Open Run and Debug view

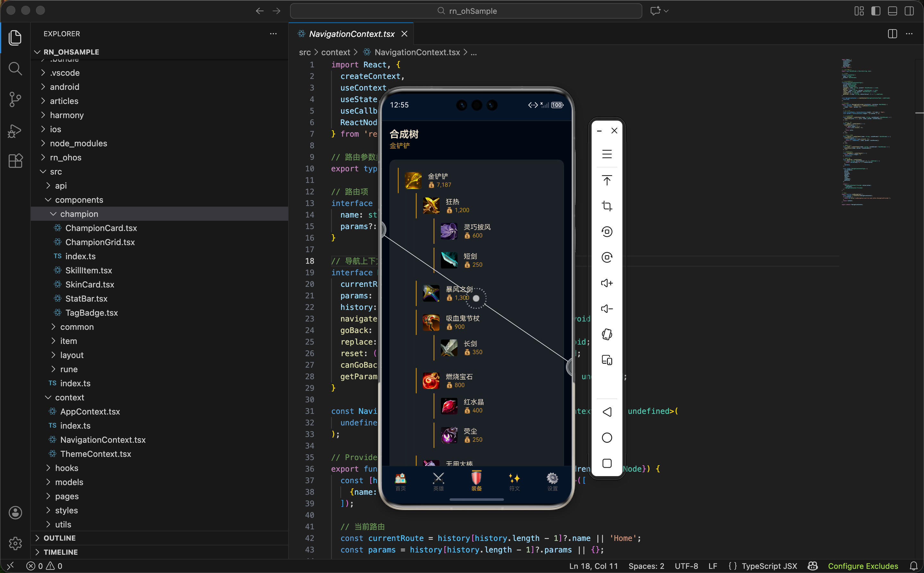[15, 131]
